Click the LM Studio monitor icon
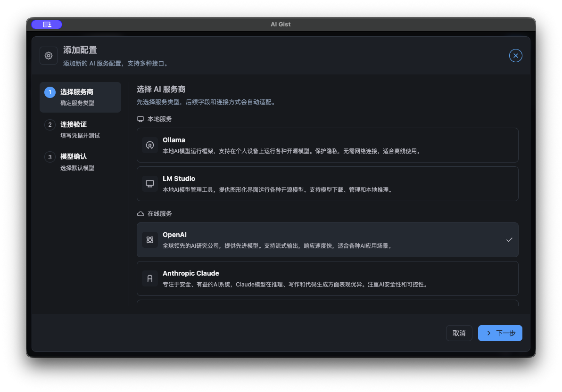The width and height of the screenshot is (562, 392). pyautogui.click(x=150, y=184)
